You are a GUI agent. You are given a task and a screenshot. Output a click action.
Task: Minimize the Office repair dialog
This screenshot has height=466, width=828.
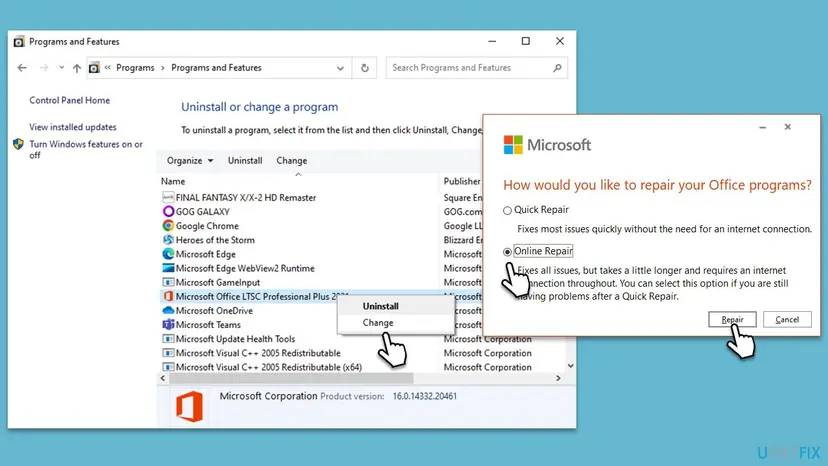click(763, 127)
